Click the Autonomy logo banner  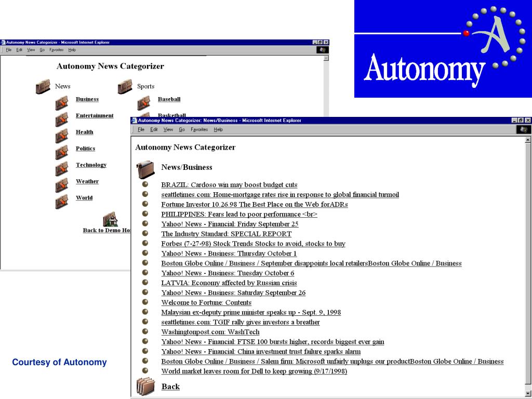(443, 49)
